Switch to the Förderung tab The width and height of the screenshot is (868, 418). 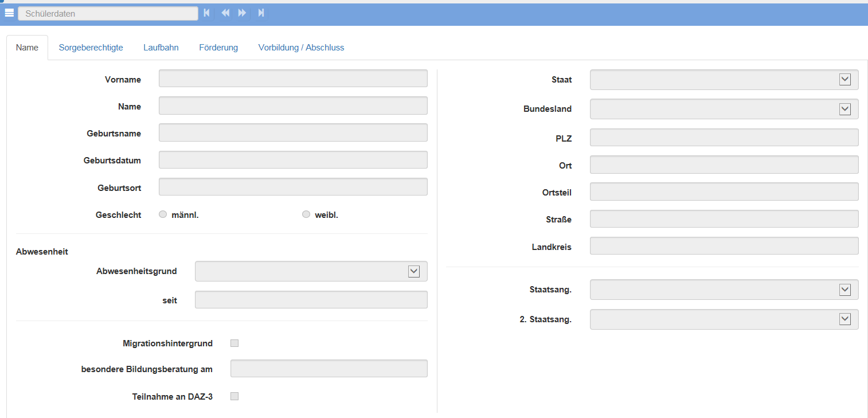point(218,48)
